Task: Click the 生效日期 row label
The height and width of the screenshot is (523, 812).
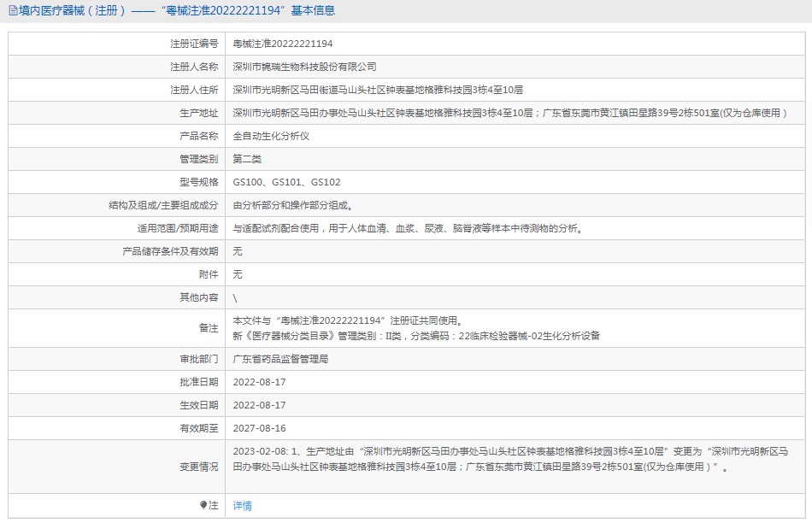Action: coord(198,405)
